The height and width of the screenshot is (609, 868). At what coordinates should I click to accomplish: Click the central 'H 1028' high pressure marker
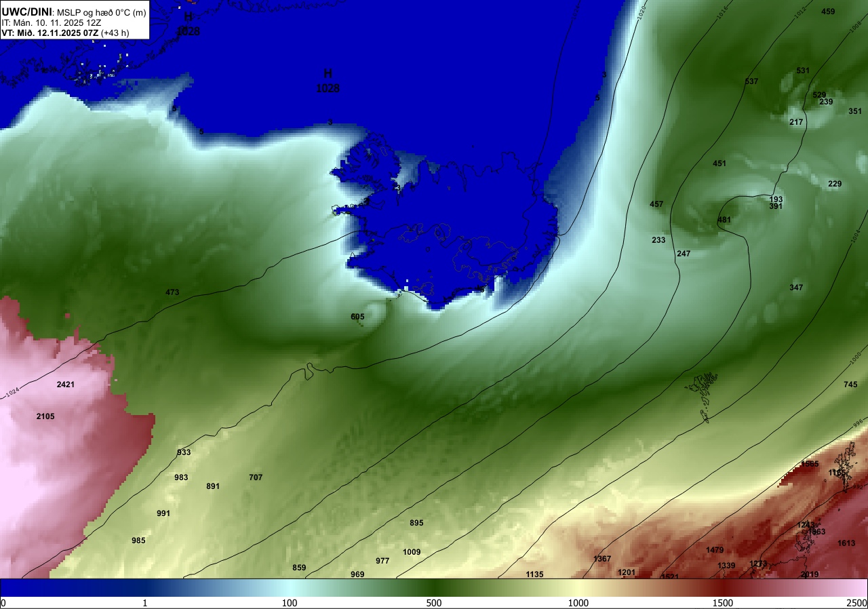[328, 81]
